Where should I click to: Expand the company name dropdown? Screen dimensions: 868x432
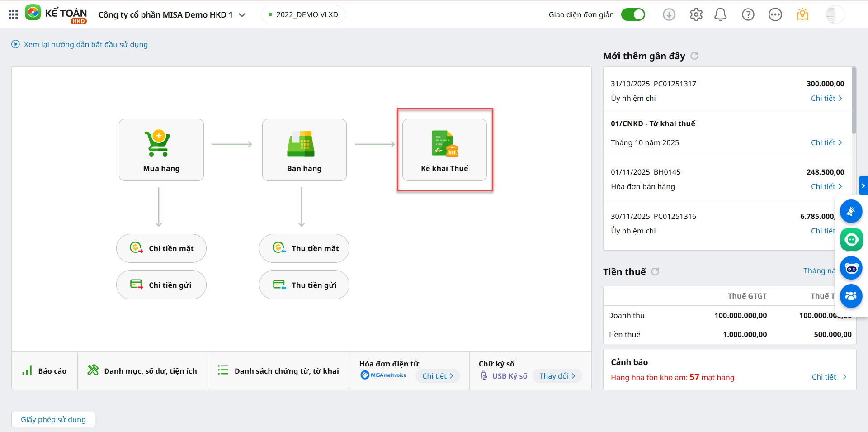click(x=242, y=15)
